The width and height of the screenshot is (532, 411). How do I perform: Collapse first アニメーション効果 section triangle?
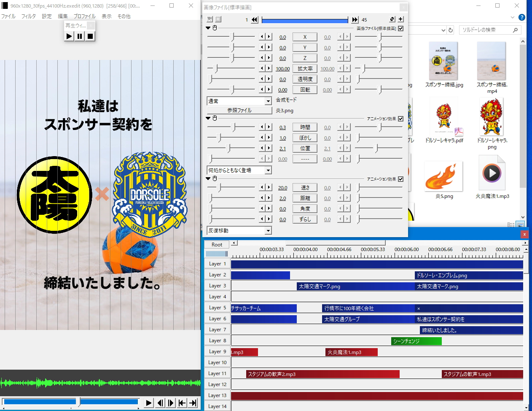[208, 119]
